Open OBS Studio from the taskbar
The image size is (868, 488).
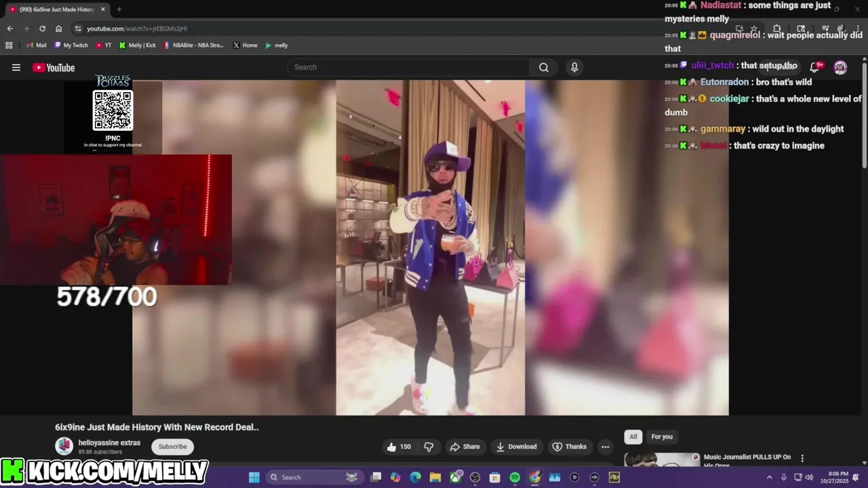(x=475, y=477)
